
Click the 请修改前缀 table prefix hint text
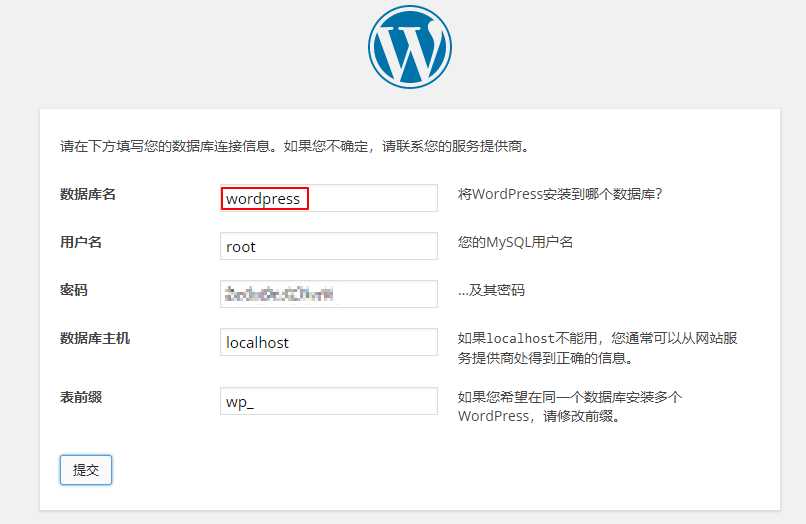[x=570, y=406]
